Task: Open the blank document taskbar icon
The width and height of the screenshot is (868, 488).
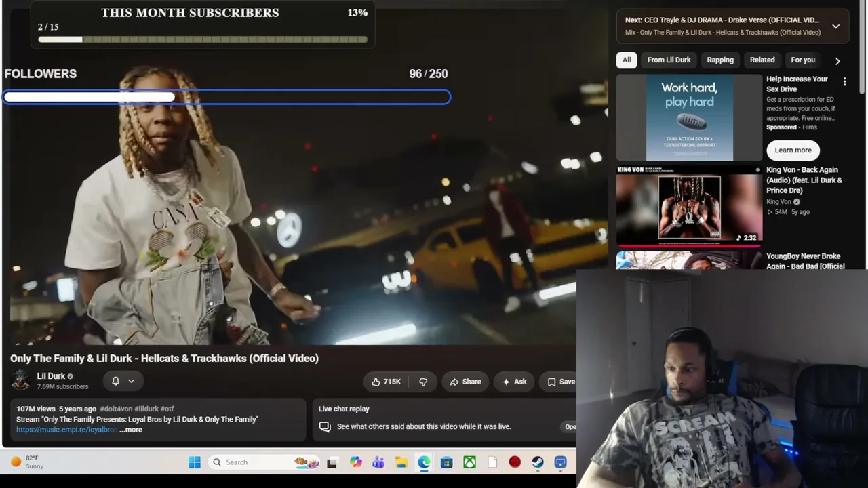Action: [492, 462]
